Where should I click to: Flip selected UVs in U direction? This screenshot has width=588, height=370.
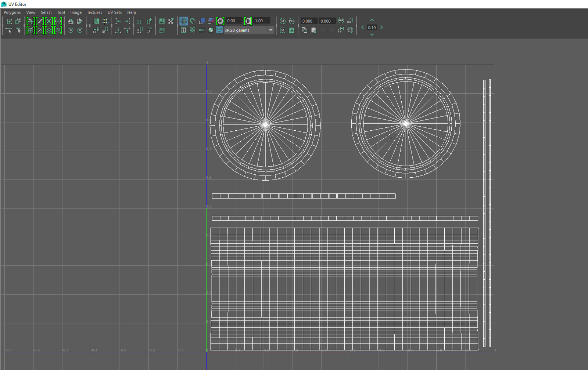pyautogui.click(x=71, y=21)
